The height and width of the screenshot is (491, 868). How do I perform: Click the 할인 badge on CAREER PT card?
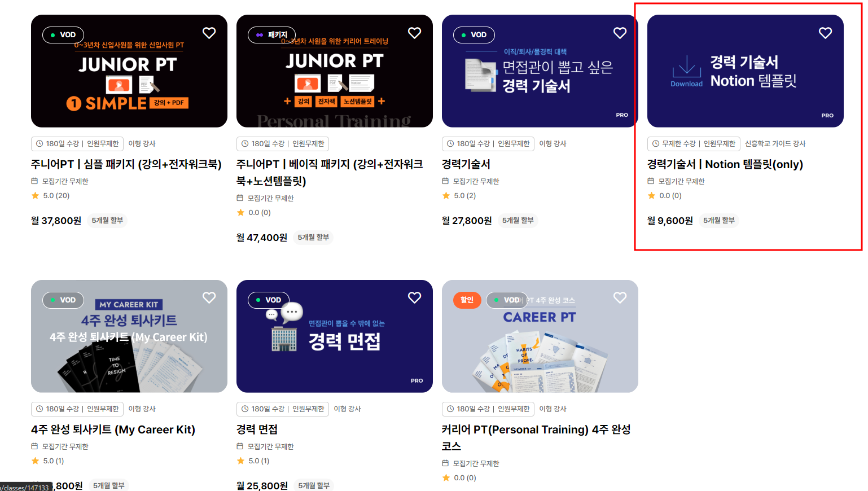467,300
